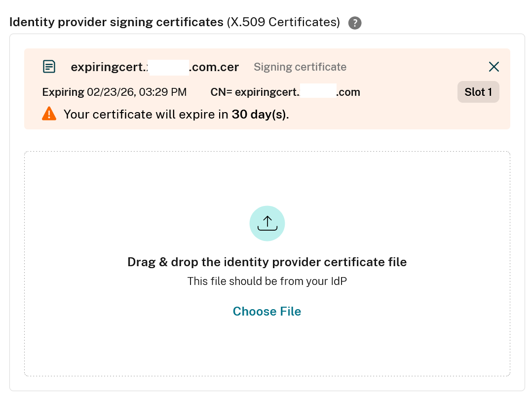Image resolution: width=532 pixels, height=402 pixels.
Task: Click the CN value of the certificate
Action: [x=285, y=92]
